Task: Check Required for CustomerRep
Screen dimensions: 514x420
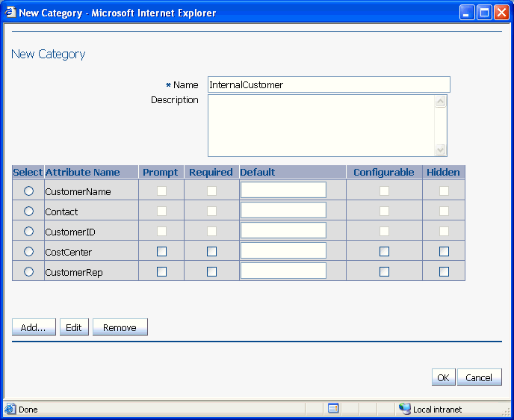Action: [x=211, y=271]
